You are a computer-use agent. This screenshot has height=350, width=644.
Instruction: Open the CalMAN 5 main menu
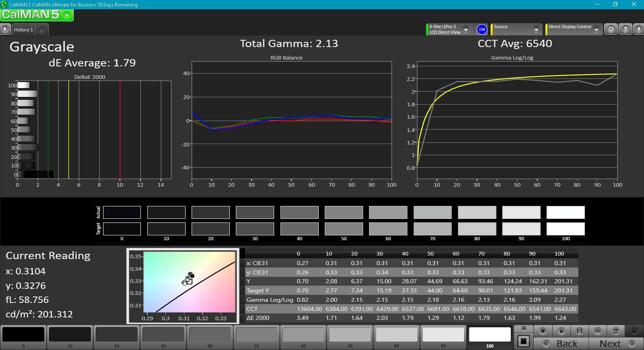click(37, 15)
